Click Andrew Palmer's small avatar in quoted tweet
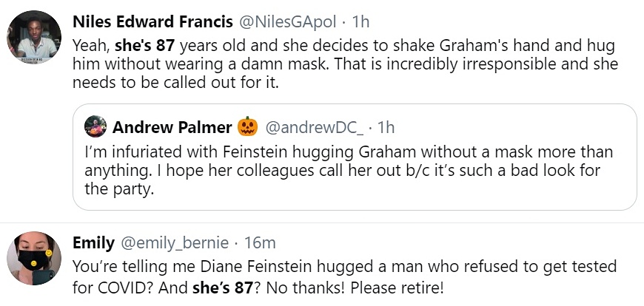This screenshot has height=306, width=644. (95, 126)
